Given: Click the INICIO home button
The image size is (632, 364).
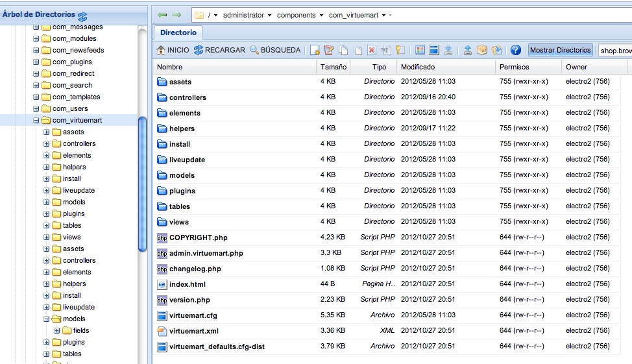Looking at the screenshot, I should [173, 50].
